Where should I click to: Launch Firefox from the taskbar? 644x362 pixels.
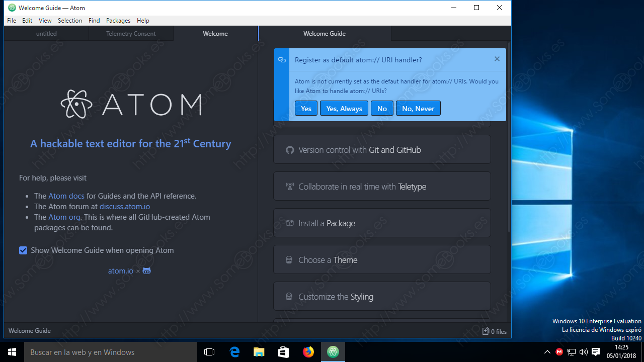click(308, 352)
